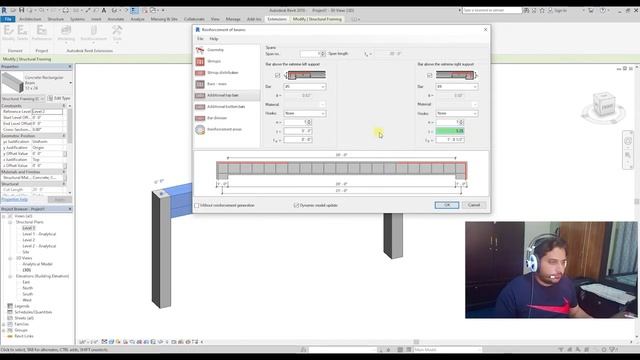Close the Properties panel
The width and height of the screenshot is (640, 360).
pyautogui.click(x=70, y=67)
